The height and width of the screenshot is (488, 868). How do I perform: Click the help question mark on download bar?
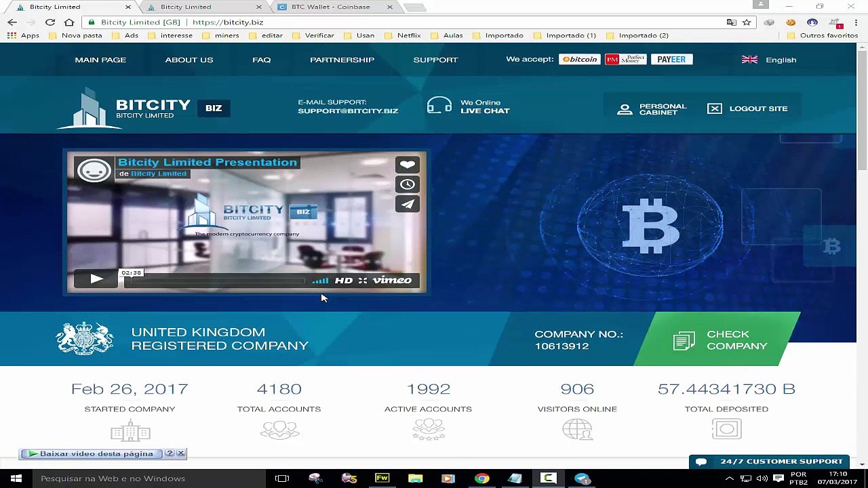(x=170, y=453)
